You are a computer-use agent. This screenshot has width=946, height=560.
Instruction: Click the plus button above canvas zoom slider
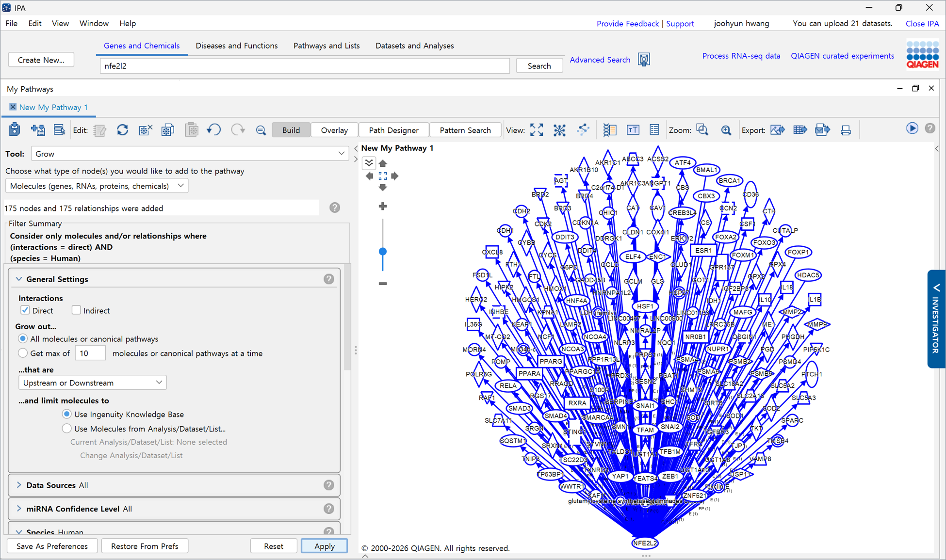[383, 207]
